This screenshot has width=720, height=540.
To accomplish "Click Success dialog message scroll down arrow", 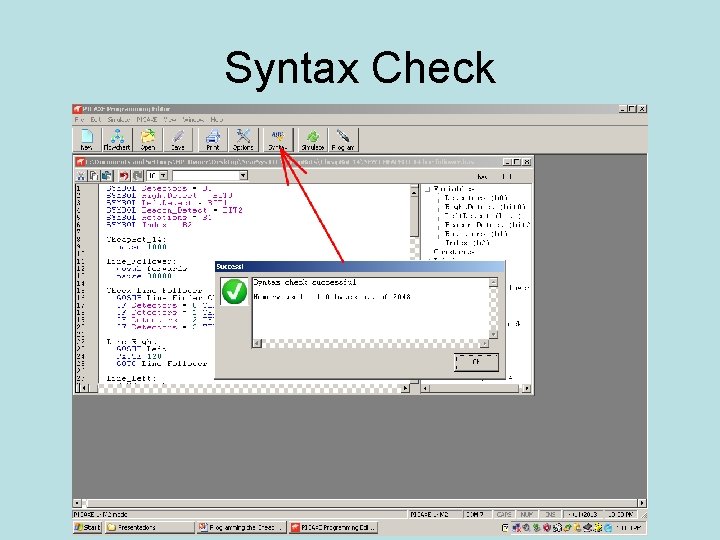I will point(494,334).
